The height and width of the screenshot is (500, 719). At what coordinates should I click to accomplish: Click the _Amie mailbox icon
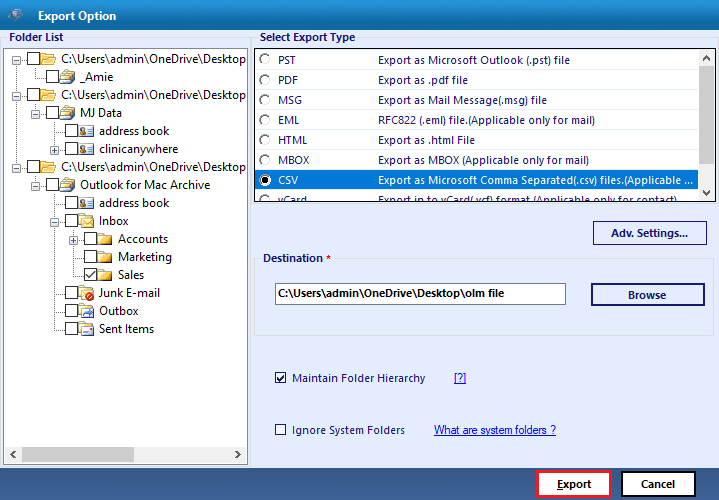coord(67,77)
